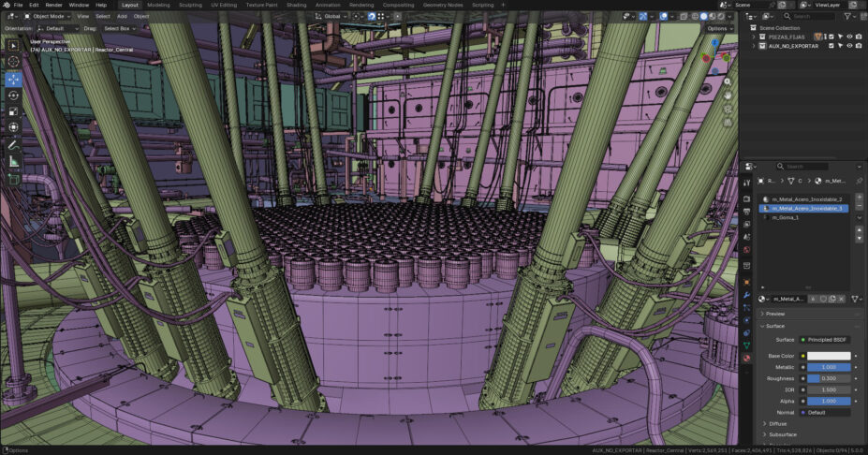
Task: Open outliner filter dropdown
Action: [x=849, y=17]
